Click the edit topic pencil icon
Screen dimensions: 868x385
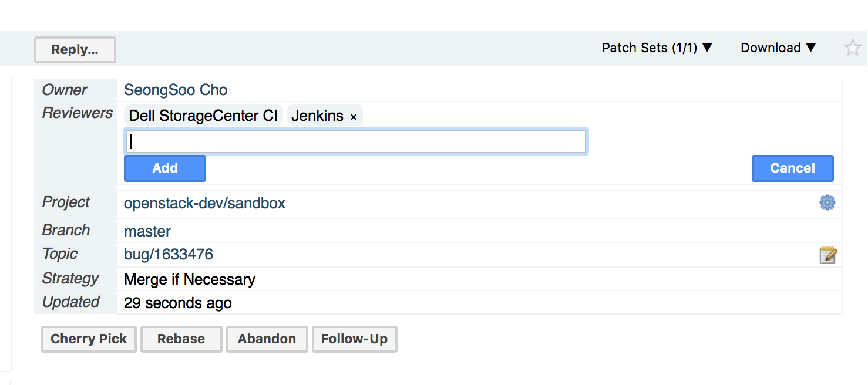pos(828,255)
